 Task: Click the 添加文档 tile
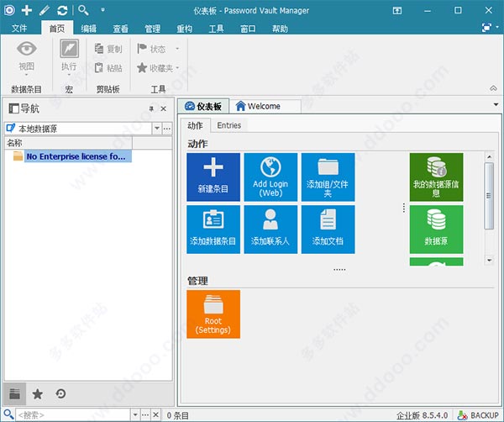[x=328, y=229]
